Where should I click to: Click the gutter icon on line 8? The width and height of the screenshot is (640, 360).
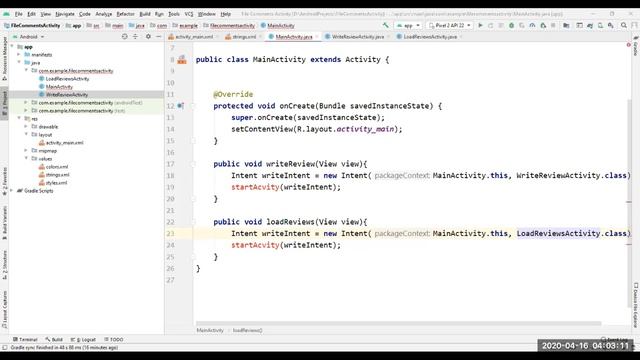[182, 60]
